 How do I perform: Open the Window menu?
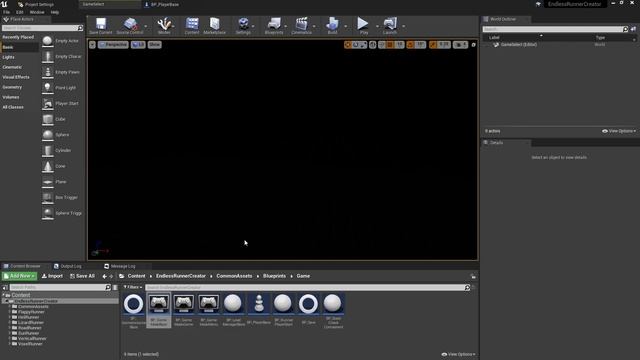click(37, 12)
